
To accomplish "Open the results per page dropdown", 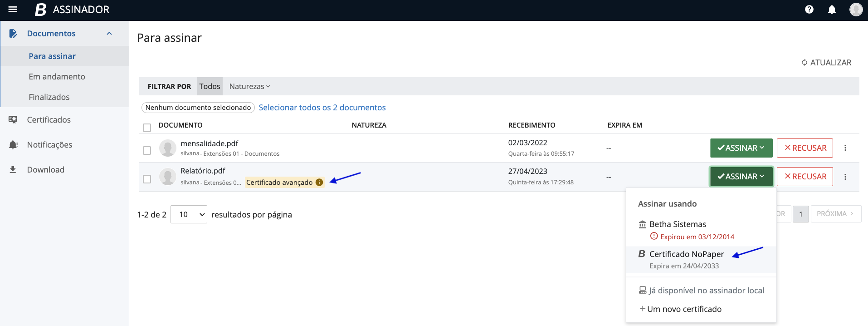I will (x=189, y=214).
